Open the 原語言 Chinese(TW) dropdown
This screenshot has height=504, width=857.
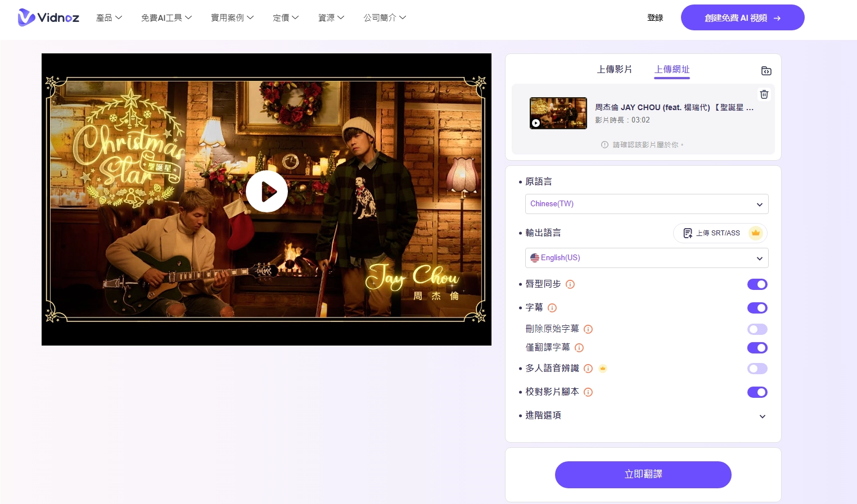tap(646, 204)
